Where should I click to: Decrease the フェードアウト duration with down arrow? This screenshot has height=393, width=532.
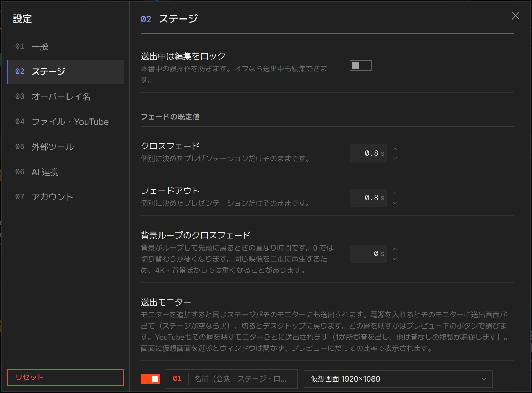(x=395, y=203)
